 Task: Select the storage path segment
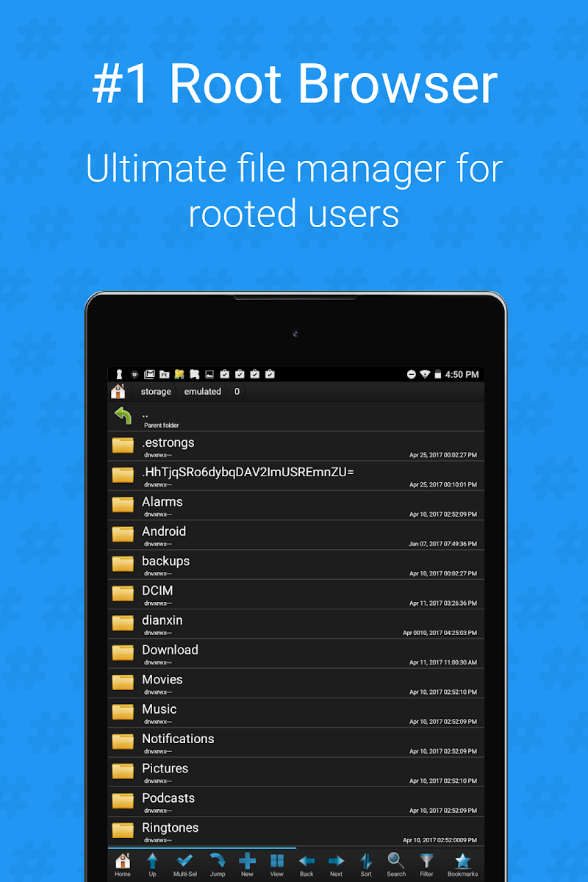[x=156, y=392]
